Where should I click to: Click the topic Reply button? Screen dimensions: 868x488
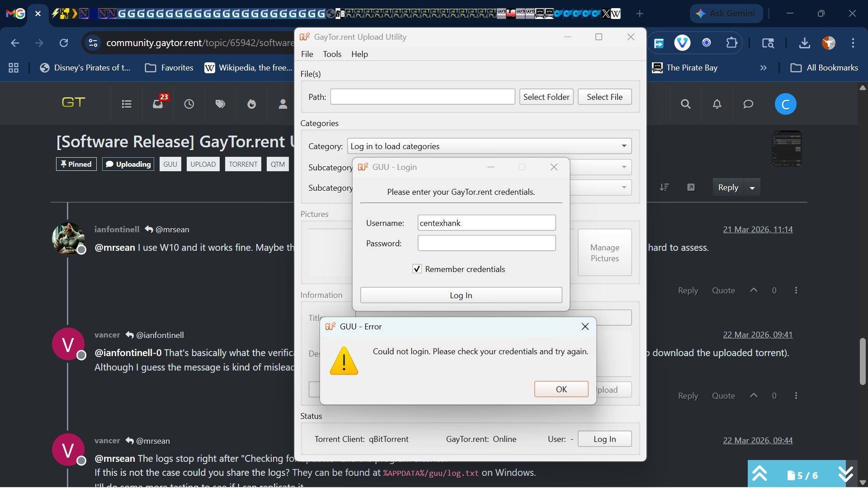click(x=728, y=188)
